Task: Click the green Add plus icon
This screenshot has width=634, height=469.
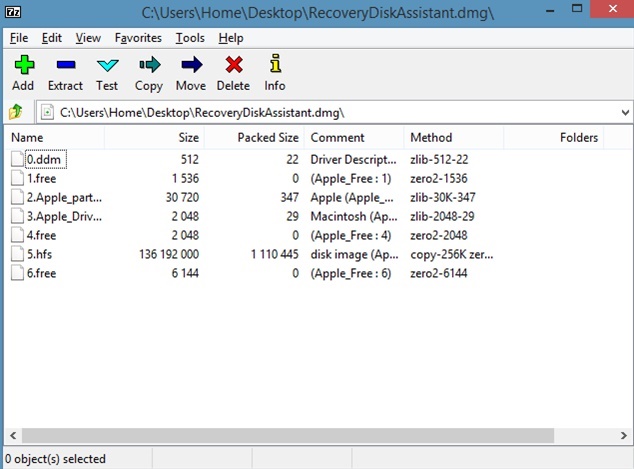Action: point(24,65)
